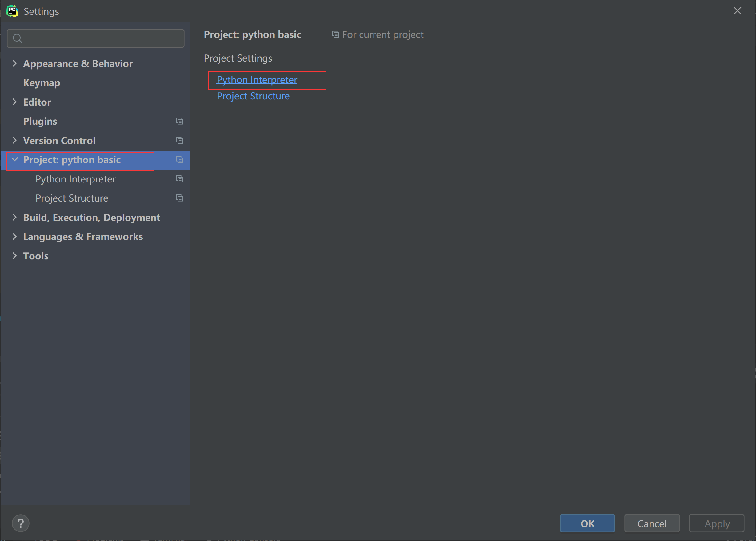The width and height of the screenshot is (756, 541).
Task: Open the Python Interpreter link in right pane
Action: [257, 80]
